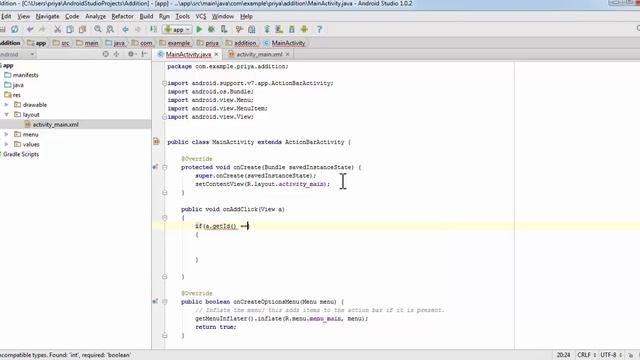The height and width of the screenshot is (360, 640).
Task: Open the Tools menu
Action: (182, 16)
